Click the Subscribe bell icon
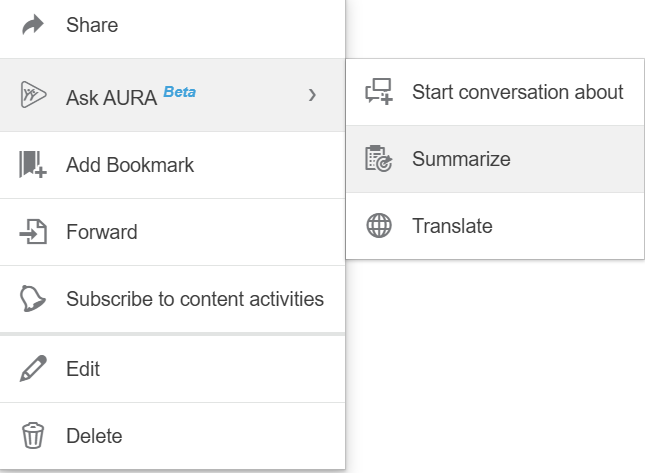The image size is (645, 473). tap(33, 299)
